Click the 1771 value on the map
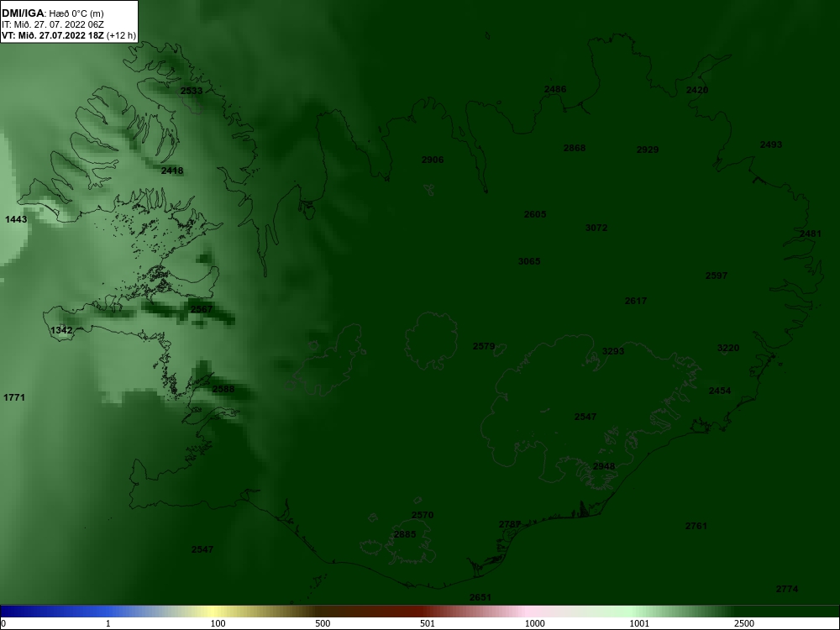 (x=14, y=397)
